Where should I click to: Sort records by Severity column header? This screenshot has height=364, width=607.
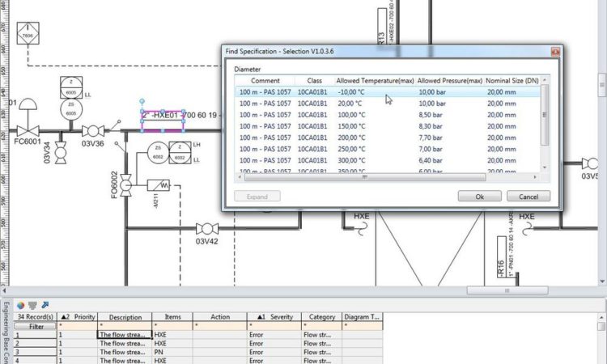pos(274,317)
